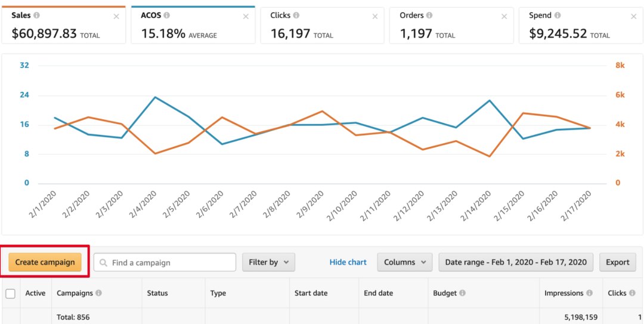The image size is (644, 324).
Task: Open the Date range picker
Action: point(516,262)
